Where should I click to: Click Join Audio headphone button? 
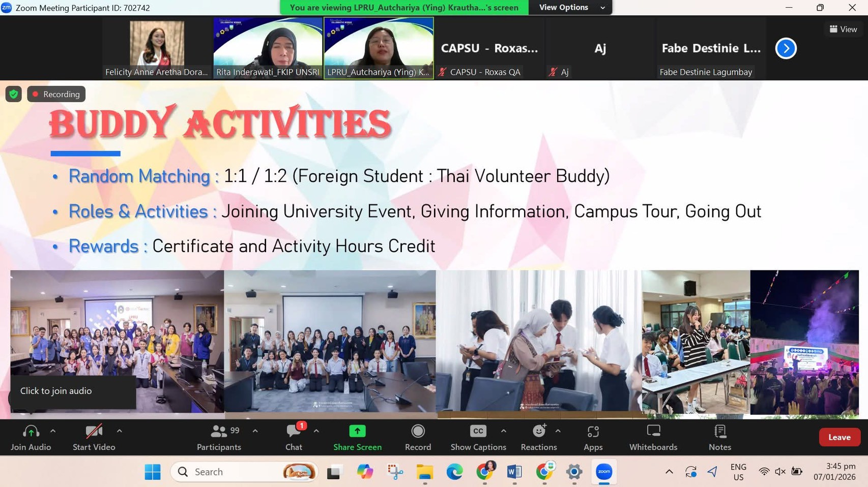click(x=31, y=437)
